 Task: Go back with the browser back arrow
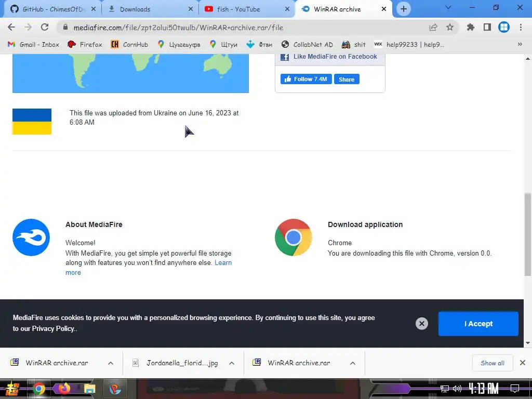point(11,27)
